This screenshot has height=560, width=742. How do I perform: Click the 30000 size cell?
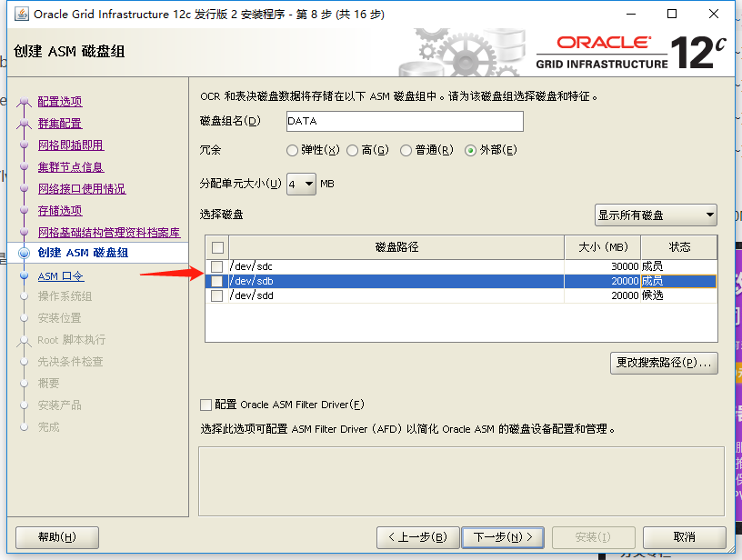(x=602, y=266)
